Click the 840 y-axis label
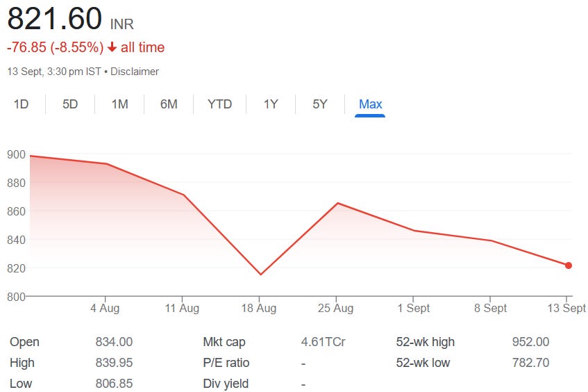This screenshot has height=392, width=588. tap(16, 240)
